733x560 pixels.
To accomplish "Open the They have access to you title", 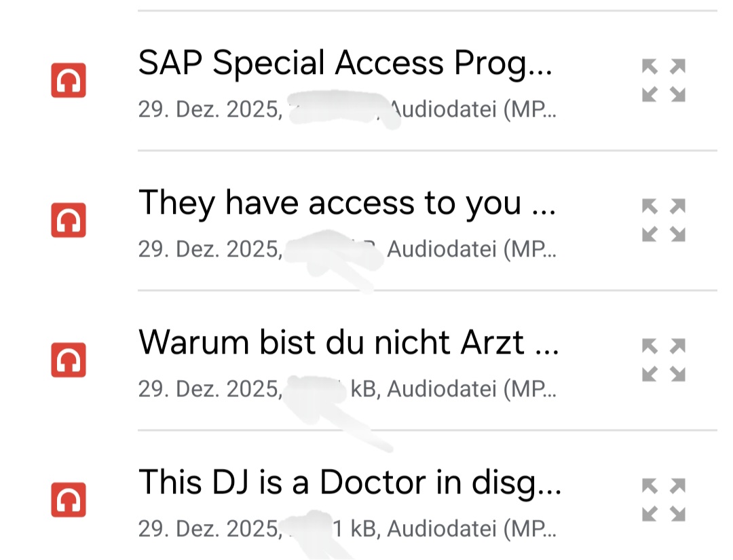I will point(347,203).
